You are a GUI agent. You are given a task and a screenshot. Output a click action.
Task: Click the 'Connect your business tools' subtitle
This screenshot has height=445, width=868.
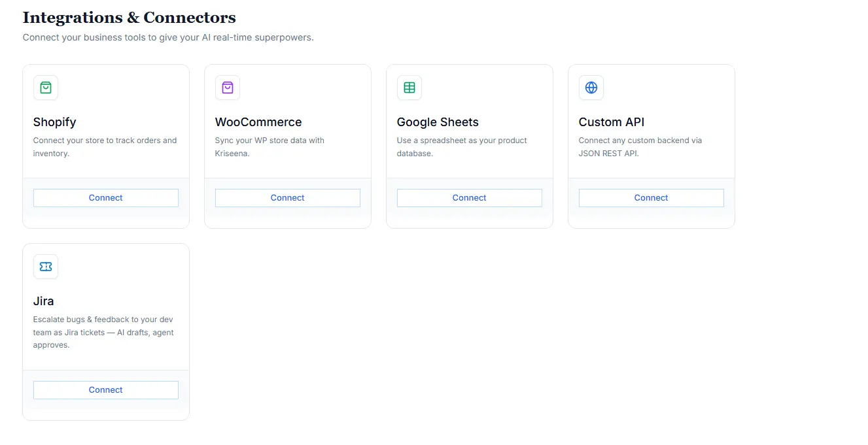pyautogui.click(x=168, y=37)
